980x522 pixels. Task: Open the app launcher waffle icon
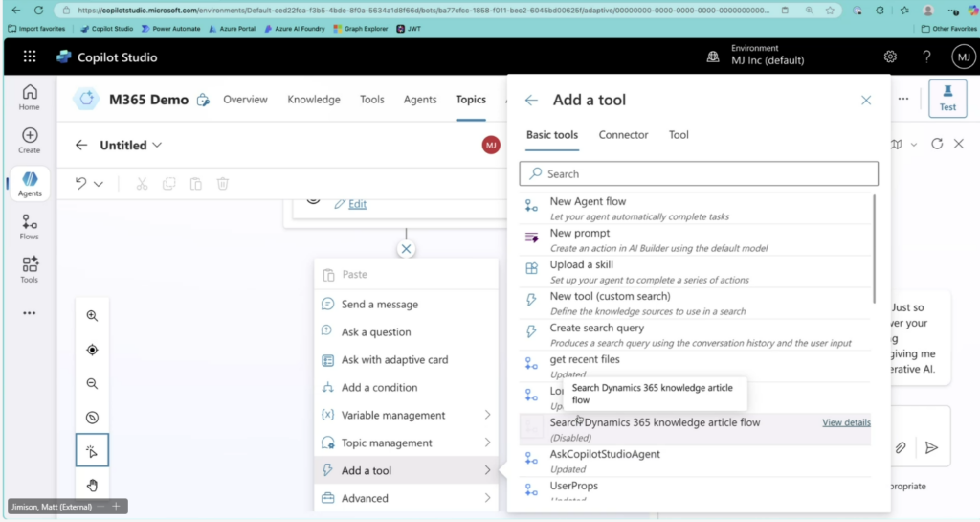pyautogui.click(x=30, y=57)
